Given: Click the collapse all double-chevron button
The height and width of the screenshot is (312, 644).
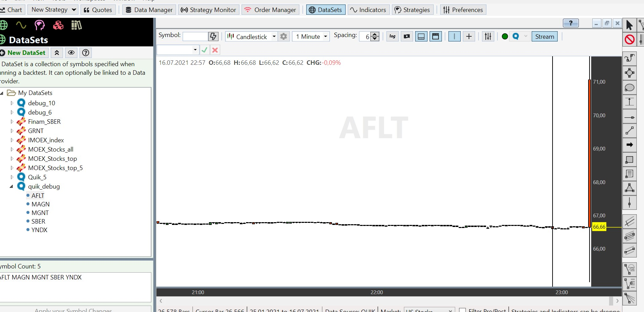Looking at the screenshot, I should coord(57,53).
